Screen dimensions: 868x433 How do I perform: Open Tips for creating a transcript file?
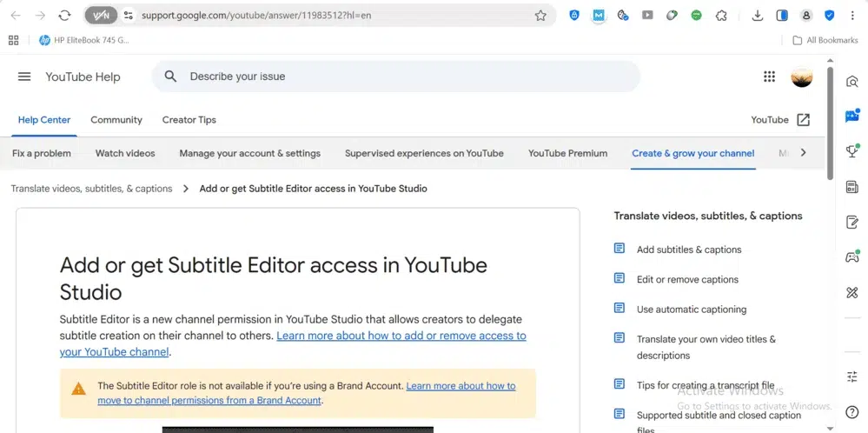tap(706, 385)
